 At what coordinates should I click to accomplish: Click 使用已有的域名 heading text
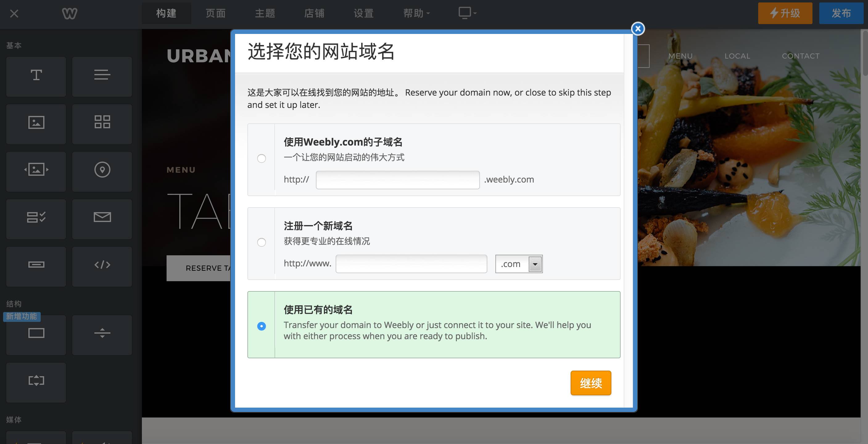pos(318,310)
